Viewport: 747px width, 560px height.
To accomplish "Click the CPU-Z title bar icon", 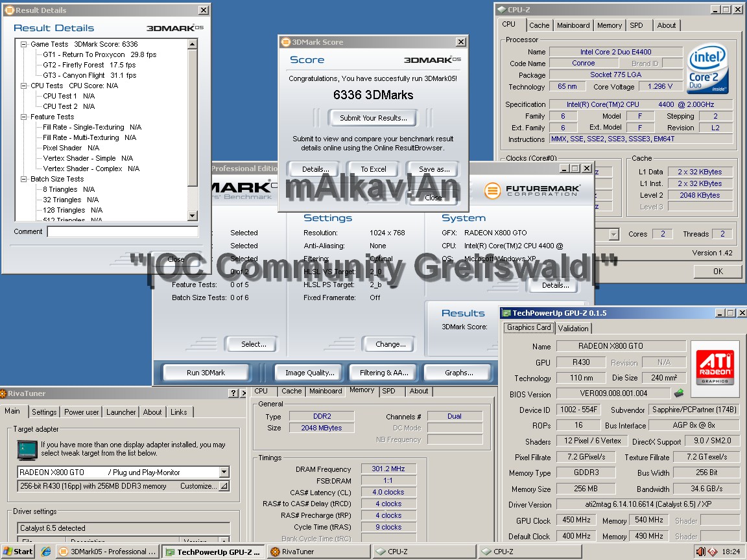I will pyautogui.click(x=502, y=10).
